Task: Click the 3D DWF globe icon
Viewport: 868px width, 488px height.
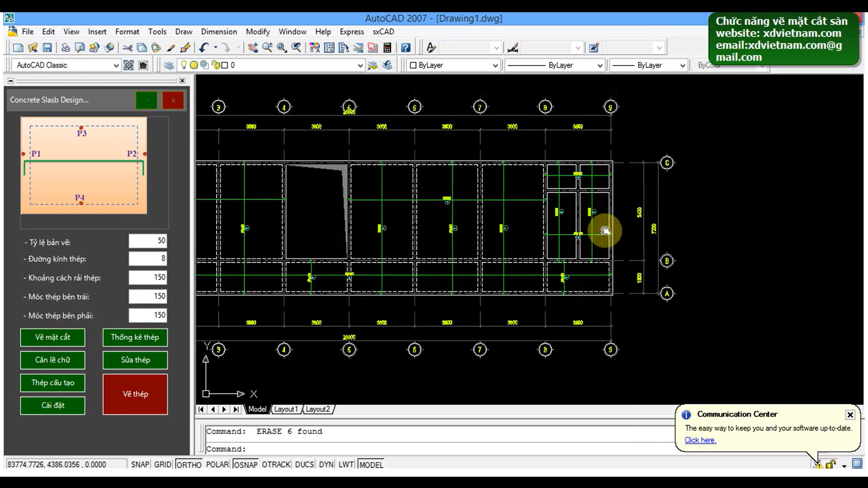Action: [109, 47]
